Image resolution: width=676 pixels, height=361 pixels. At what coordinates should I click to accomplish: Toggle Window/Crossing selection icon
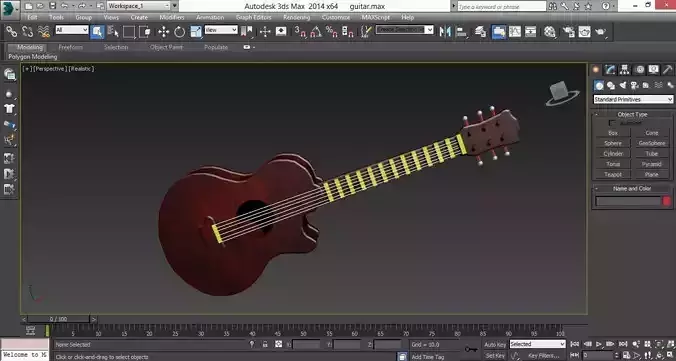coord(145,31)
